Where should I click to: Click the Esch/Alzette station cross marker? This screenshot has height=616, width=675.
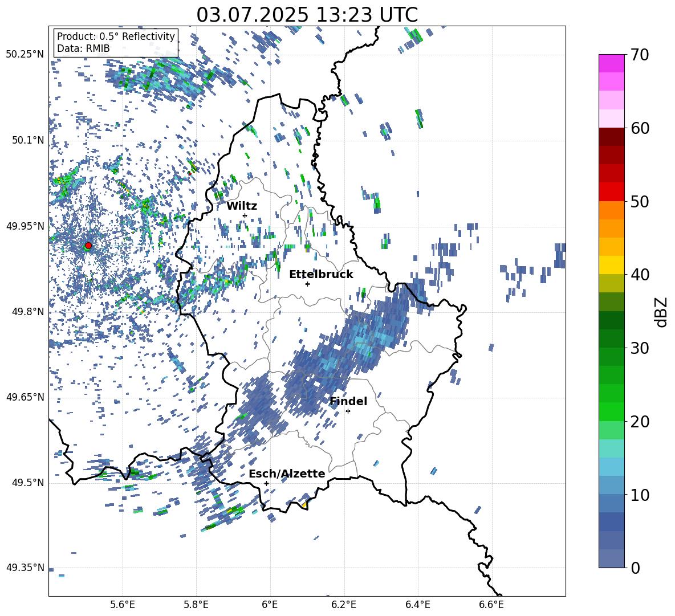[x=266, y=483]
